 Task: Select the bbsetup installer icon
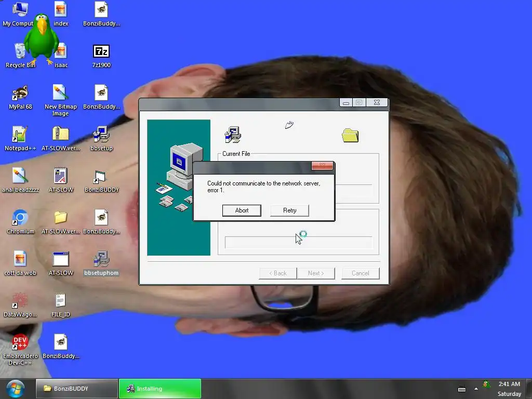point(101,138)
